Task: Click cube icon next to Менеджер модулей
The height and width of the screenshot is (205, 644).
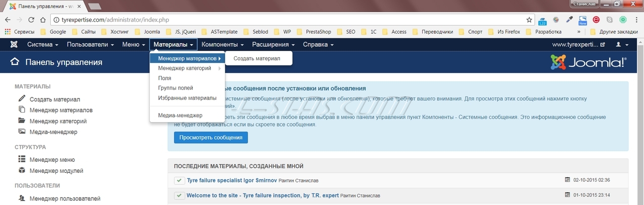Action: 22,170
